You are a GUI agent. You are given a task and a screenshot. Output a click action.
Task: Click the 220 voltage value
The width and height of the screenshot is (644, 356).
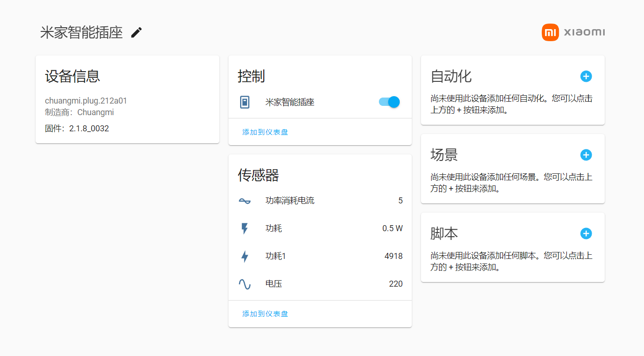pyautogui.click(x=396, y=284)
